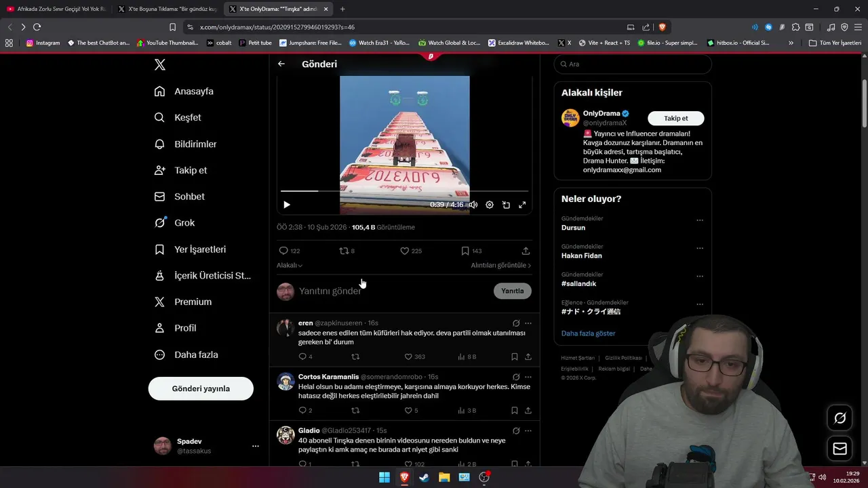Open the Alakalı sort dropdown

click(x=290, y=266)
